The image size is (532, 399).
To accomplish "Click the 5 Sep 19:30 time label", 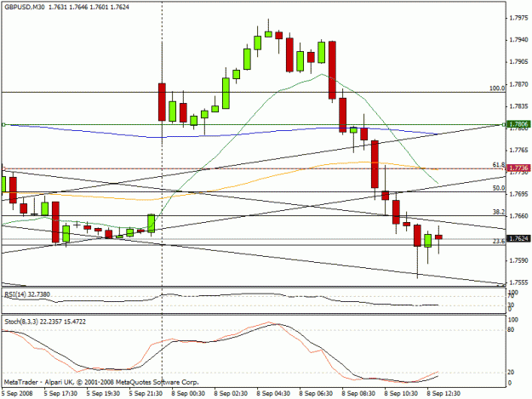I will point(103,393).
